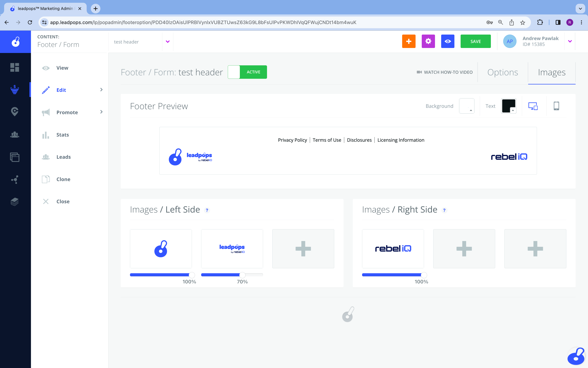Expand Andrew Pawlak account menu arrow

[x=570, y=41]
